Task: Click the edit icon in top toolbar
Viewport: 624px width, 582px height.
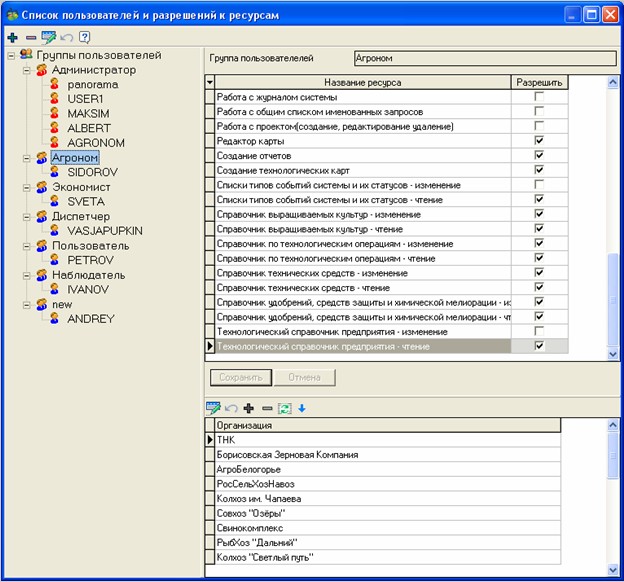Action: click(x=48, y=37)
